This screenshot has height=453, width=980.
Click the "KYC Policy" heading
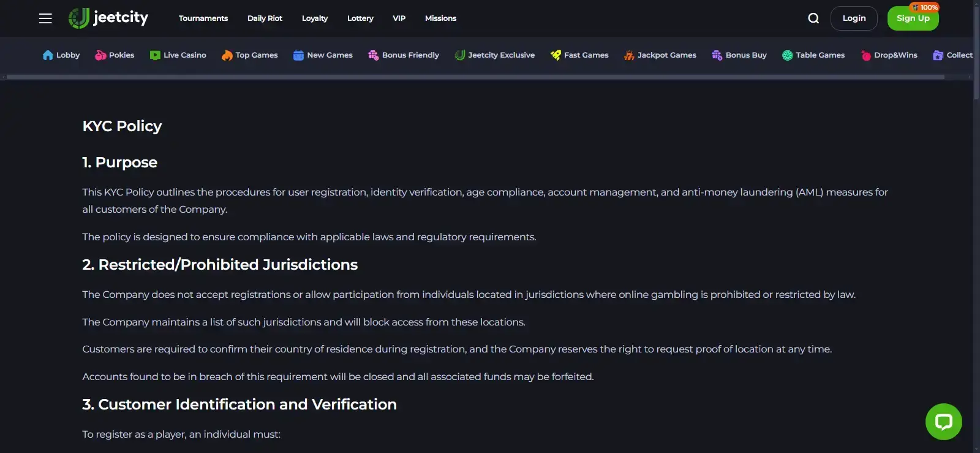[122, 126]
